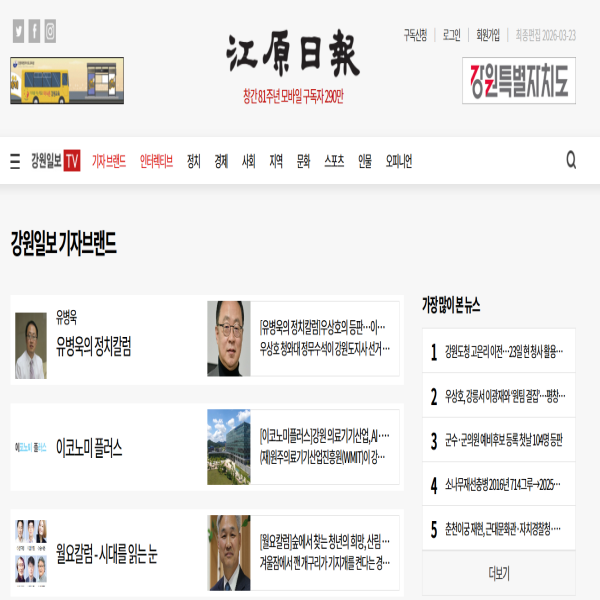Image resolution: width=600 pixels, height=600 pixels.
Task: Click the search magnifier icon
Action: coord(571,160)
